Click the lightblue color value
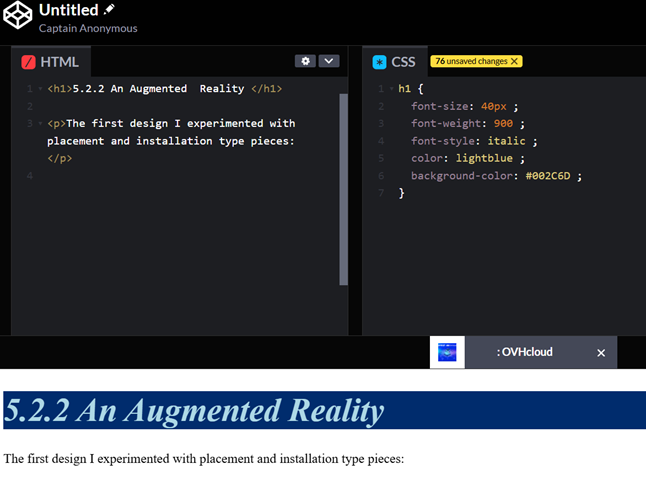This screenshot has height=480, width=646. [484, 158]
